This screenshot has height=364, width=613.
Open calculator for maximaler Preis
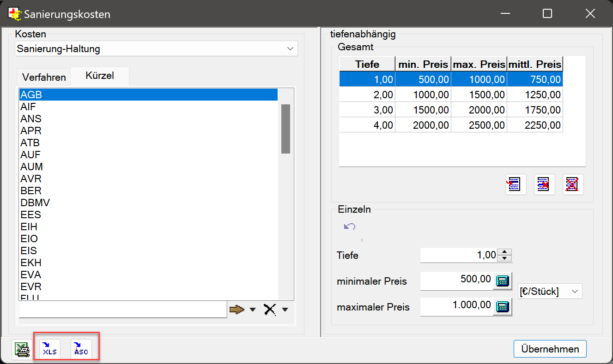[502, 307]
